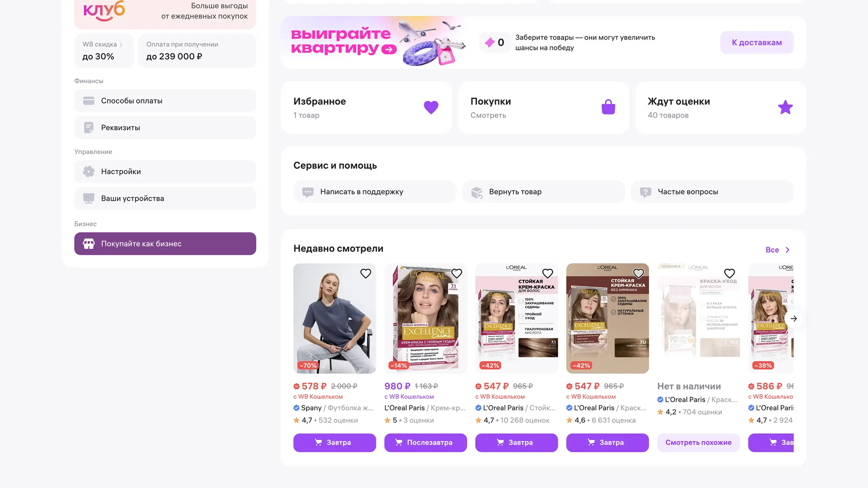The height and width of the screenshot is (488, 868).
Task: Click the К доставкам button
Action: pyautogui.click(x=757, y=42)
